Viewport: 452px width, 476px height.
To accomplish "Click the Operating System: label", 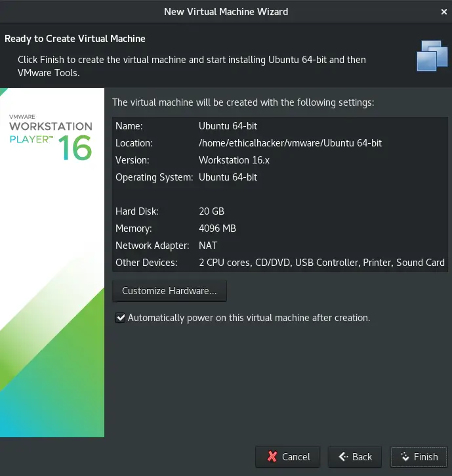I will click(154, 177).
